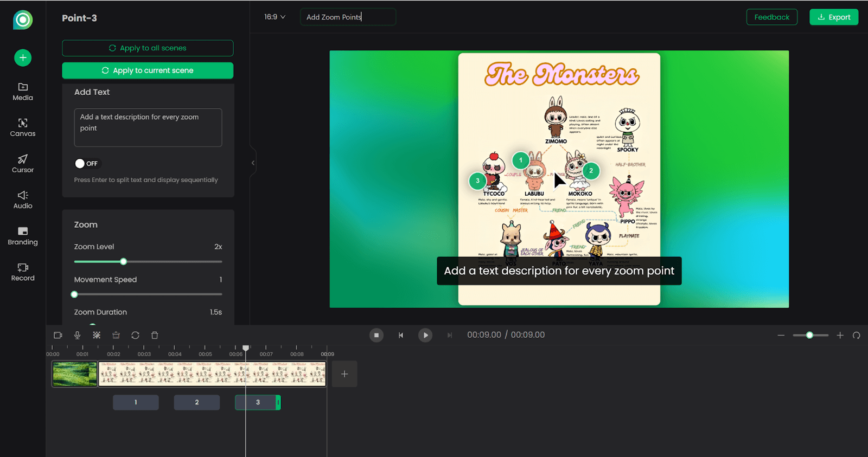Click the camera icon in timeline toolbar
This screenshot has height=457, width=868.
point(58,335)
